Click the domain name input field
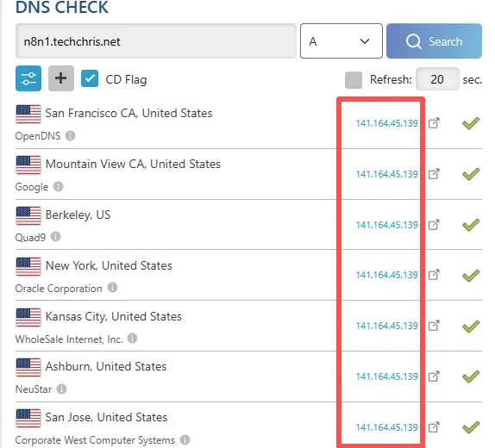Screen dimensions: 495x448 click(x=156, y=41)
